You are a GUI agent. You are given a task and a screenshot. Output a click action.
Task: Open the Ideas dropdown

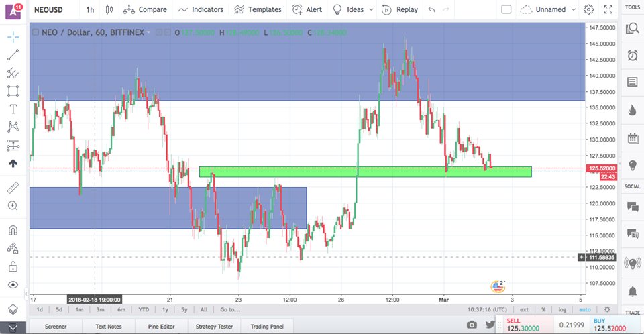click(x=354, y=9)
